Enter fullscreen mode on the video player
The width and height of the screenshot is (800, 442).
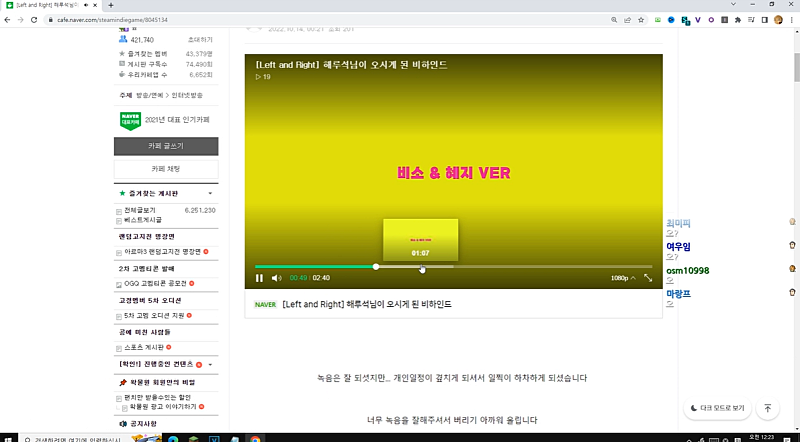[x=648, y=278]
